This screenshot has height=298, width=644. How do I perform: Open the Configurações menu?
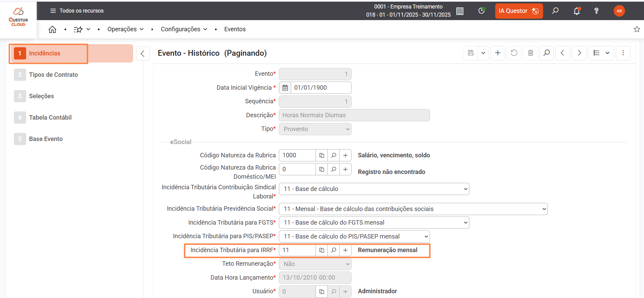(x=184, y=29)
